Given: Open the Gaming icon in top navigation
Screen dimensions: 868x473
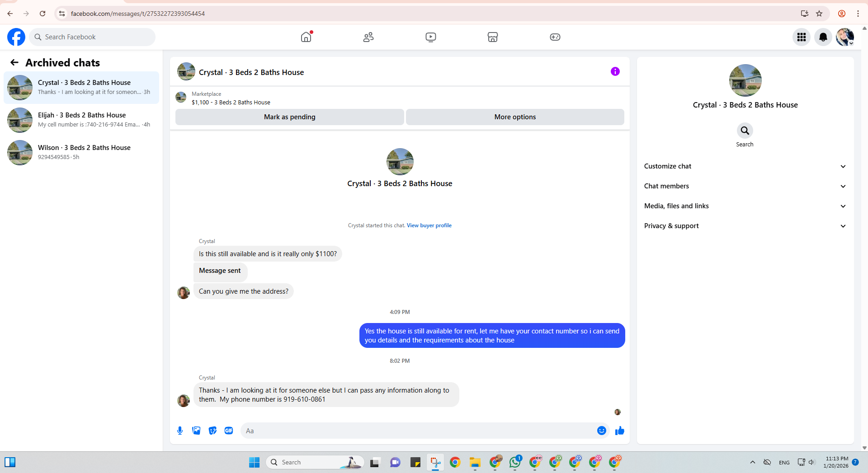Looking at the screenshot, I should click(555, 37).
